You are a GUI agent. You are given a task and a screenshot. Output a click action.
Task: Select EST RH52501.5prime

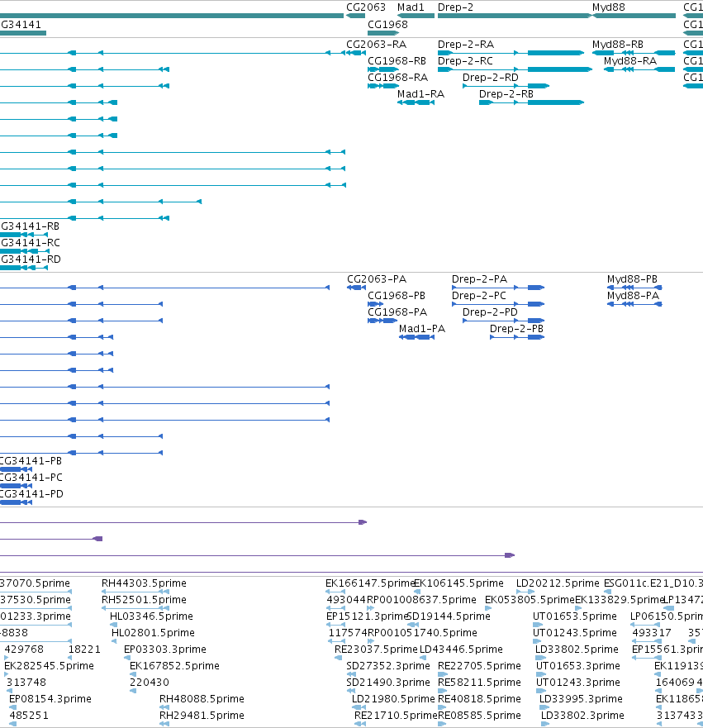click(144, 600)
